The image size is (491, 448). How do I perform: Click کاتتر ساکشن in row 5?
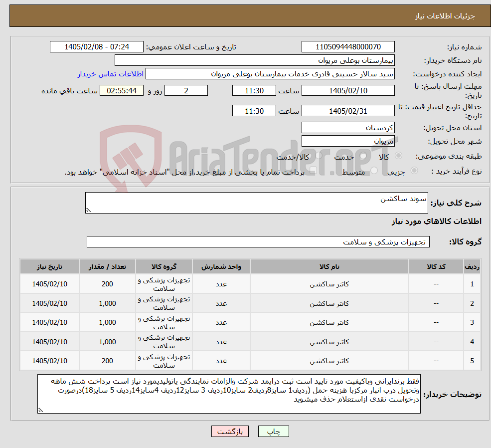(x=329, y=361)
